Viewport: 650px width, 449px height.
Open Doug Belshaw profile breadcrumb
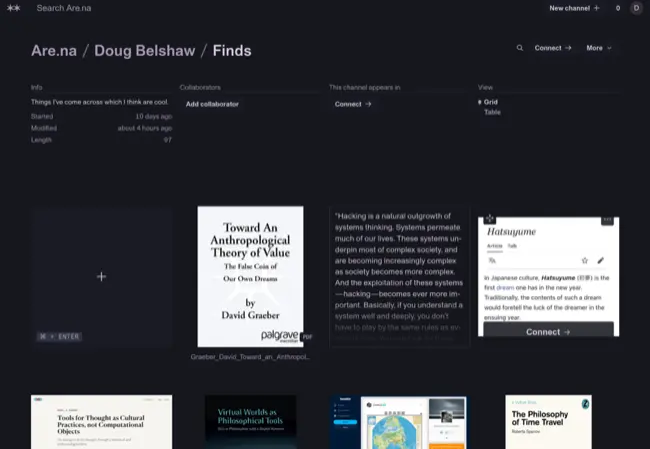(x=145, y=51)
